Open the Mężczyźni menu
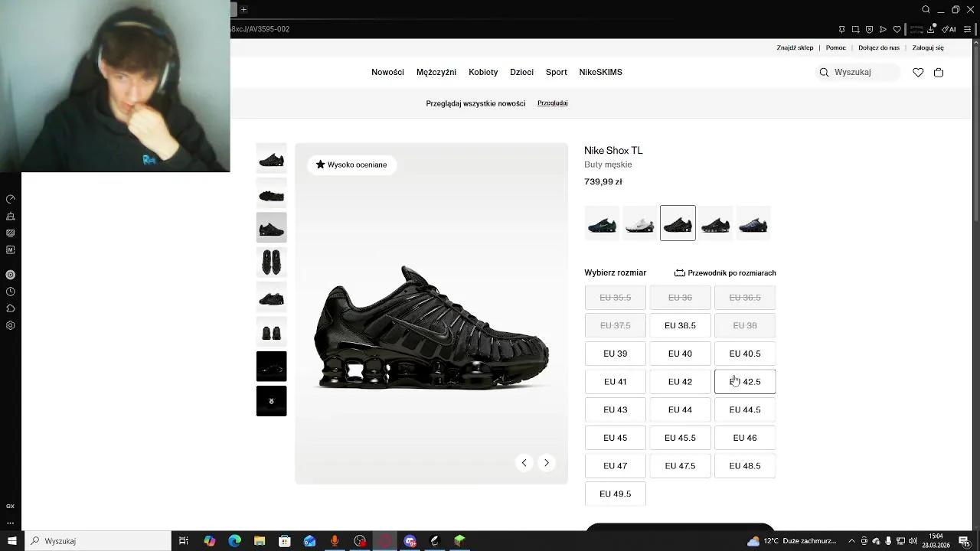 point(436,72)
